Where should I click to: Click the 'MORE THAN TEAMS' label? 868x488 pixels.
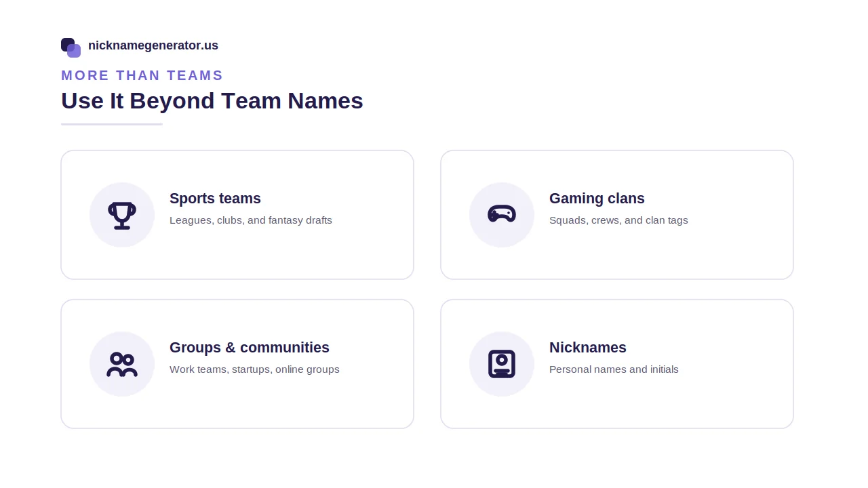(x=142, y=75)
